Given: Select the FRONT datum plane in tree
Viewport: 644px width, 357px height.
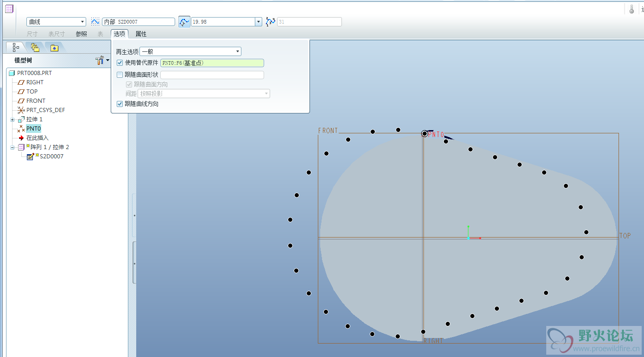Looking at the screenshot, I should click(36, 100).
